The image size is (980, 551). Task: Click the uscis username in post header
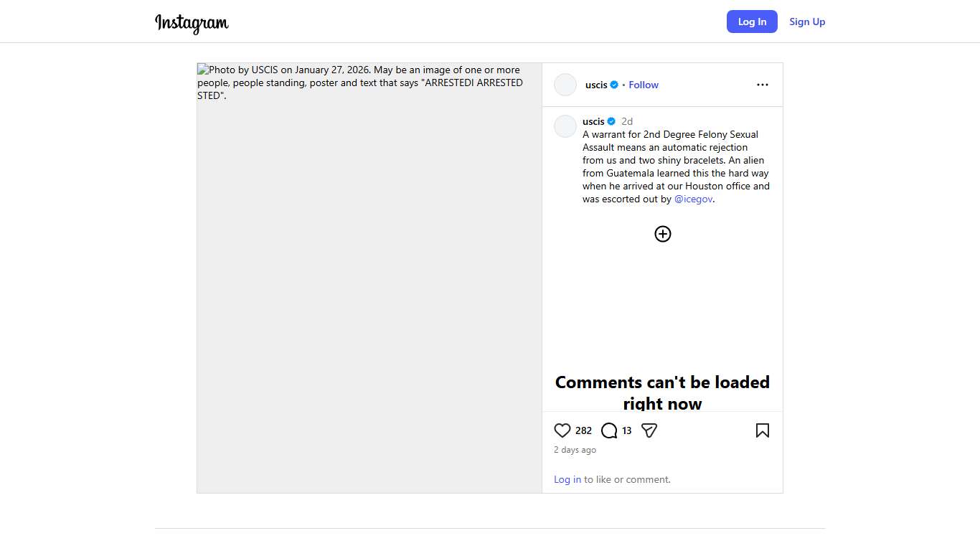(x=596, y=85)
